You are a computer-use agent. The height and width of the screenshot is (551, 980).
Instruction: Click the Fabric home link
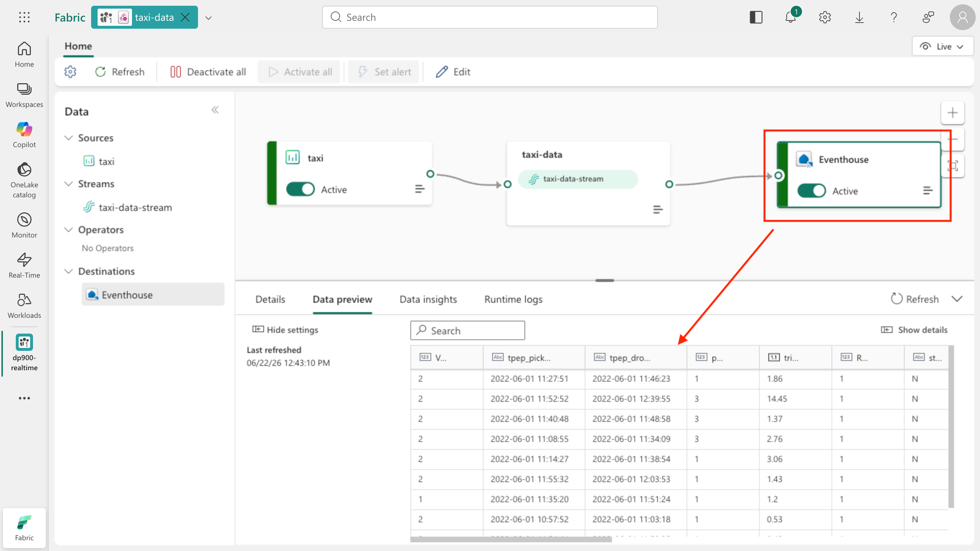pos(70,17)
